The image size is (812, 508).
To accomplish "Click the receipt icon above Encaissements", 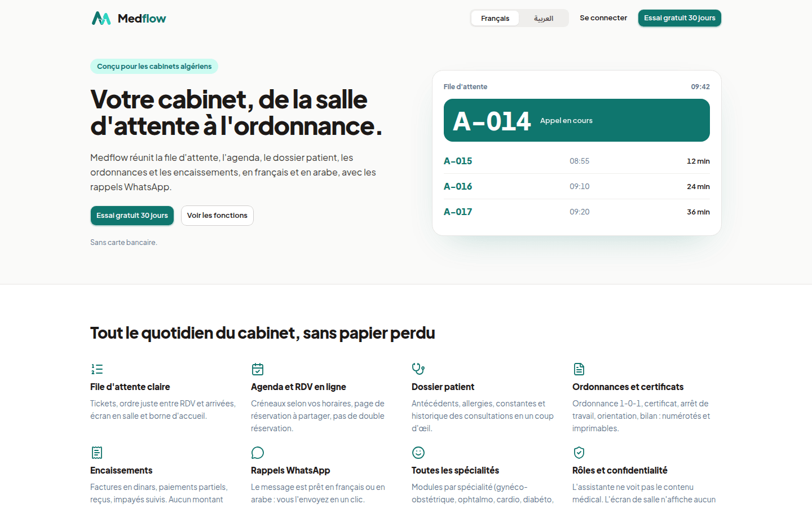I will tap(97, 453).
